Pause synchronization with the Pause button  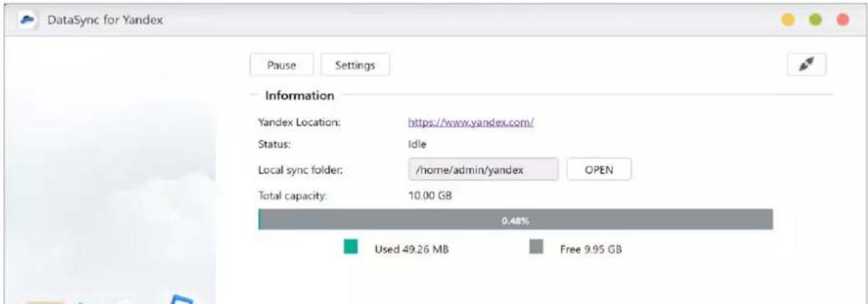click(282, 65)
